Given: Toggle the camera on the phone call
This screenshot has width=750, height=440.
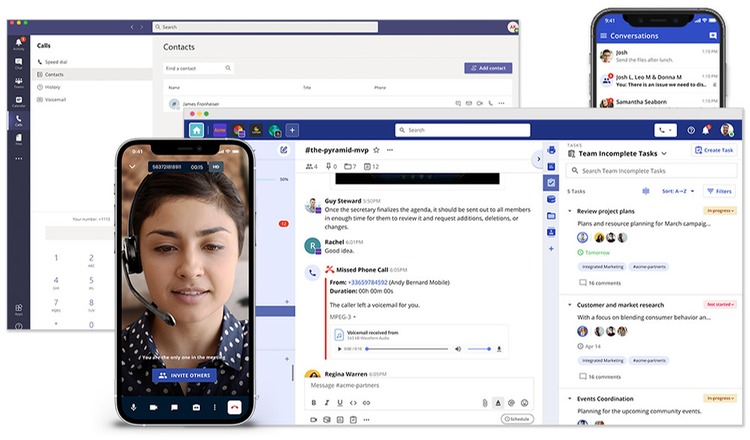Looking at the screenshot, I should (x=154, y=407).
